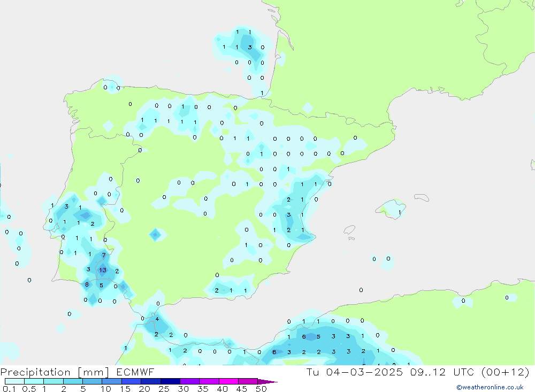Click the legend label "35"

pos(203,389)
